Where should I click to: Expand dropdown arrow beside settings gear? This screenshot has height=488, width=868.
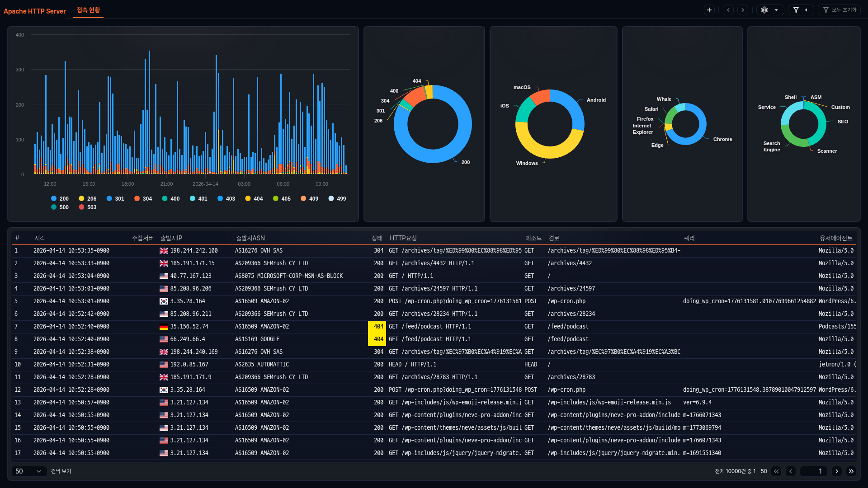[776, 10]
